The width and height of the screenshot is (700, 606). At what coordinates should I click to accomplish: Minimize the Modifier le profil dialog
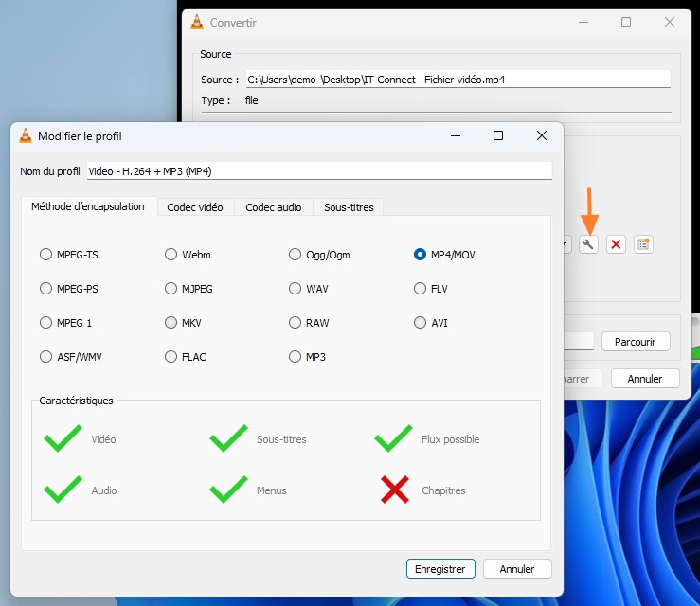455,136
